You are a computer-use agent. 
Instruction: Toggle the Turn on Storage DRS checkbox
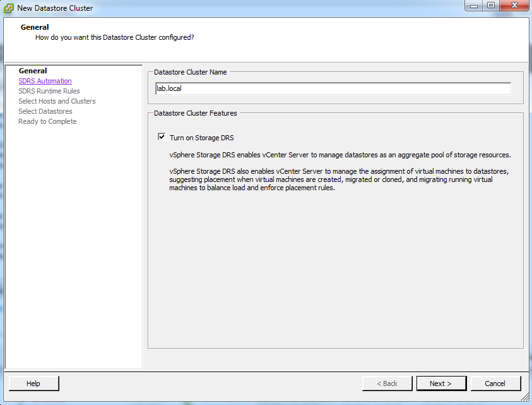[x=162, y=137]
